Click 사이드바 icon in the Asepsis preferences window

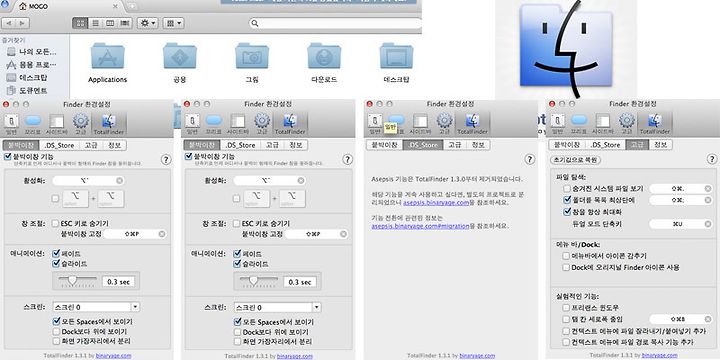pyautogui.click(x=420, y=124)
